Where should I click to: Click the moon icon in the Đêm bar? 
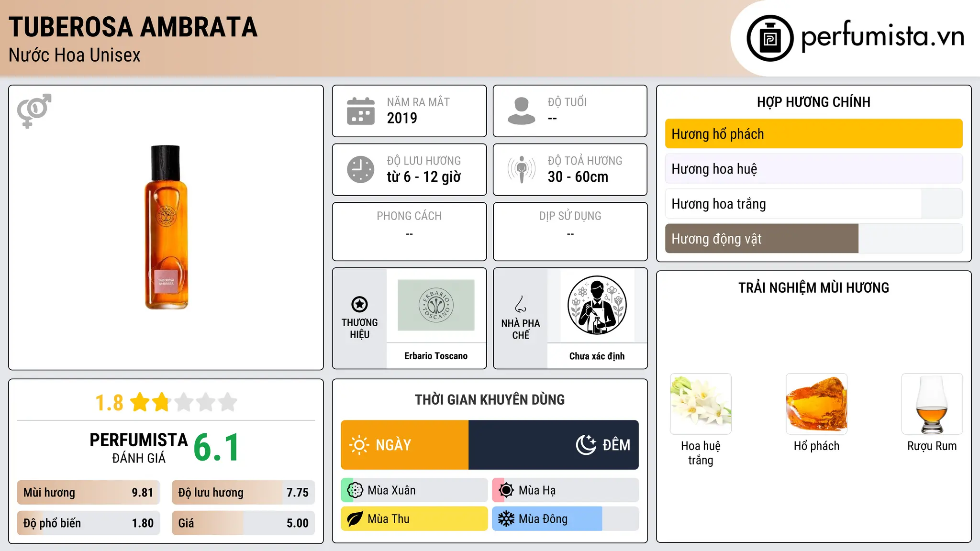click(586, 445)
